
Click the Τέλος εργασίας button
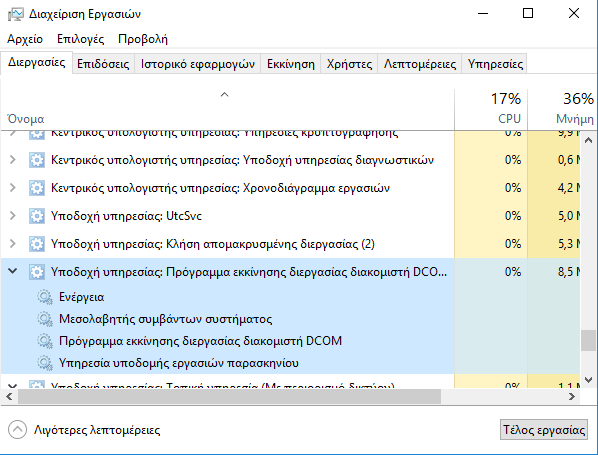tap(543, 430)
